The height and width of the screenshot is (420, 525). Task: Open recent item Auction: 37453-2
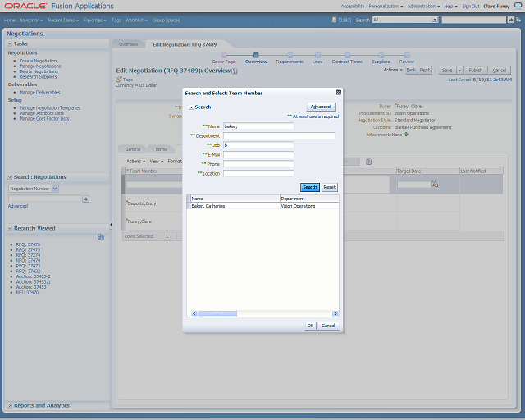click(33, 276)
